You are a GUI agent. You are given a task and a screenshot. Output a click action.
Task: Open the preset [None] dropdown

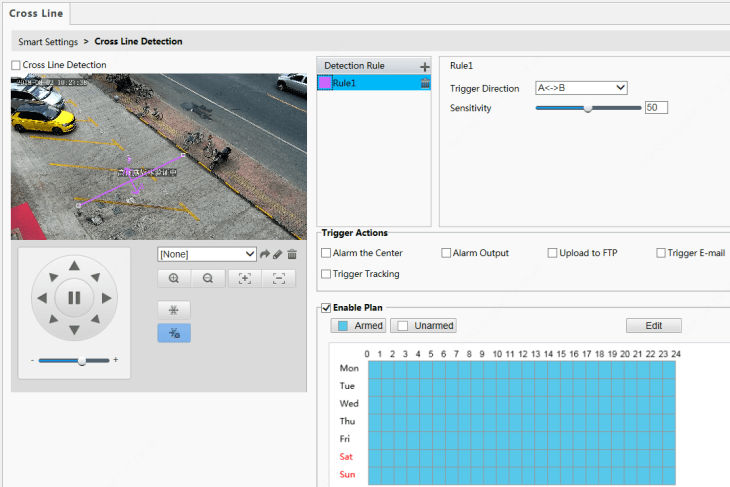coord(207,255)
